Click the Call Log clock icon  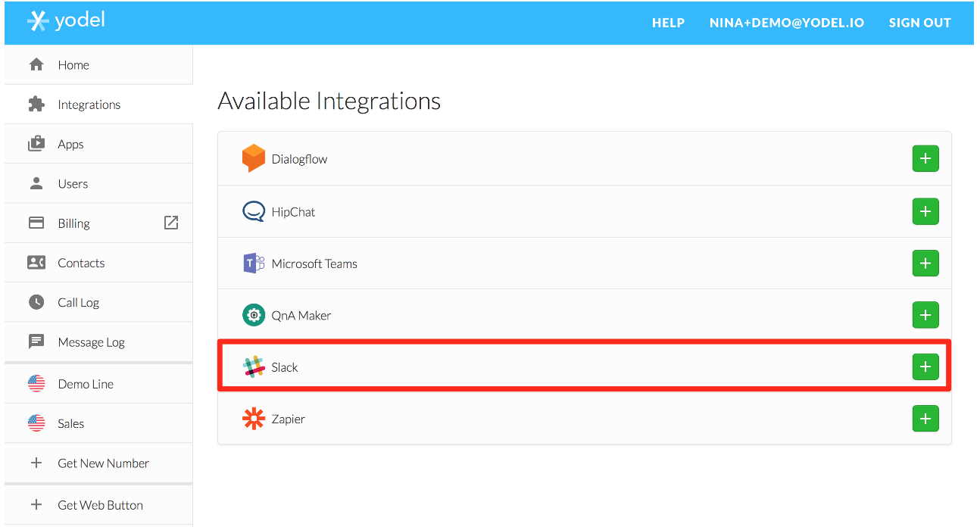pos(36,302)
